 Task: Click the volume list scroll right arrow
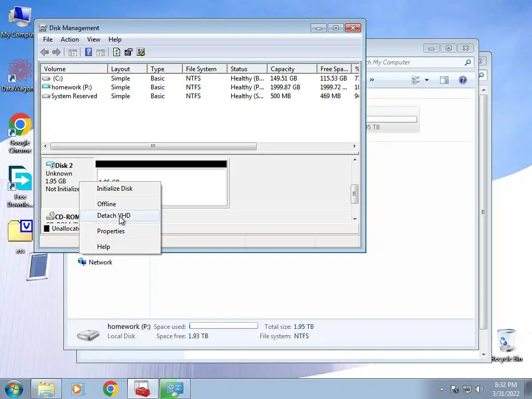pos(354,146)
